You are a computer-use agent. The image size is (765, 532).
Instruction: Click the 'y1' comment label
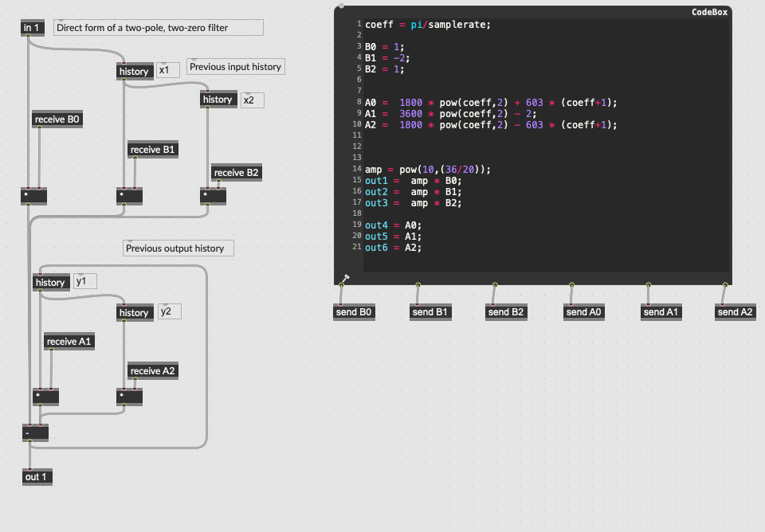coord(85,281)
